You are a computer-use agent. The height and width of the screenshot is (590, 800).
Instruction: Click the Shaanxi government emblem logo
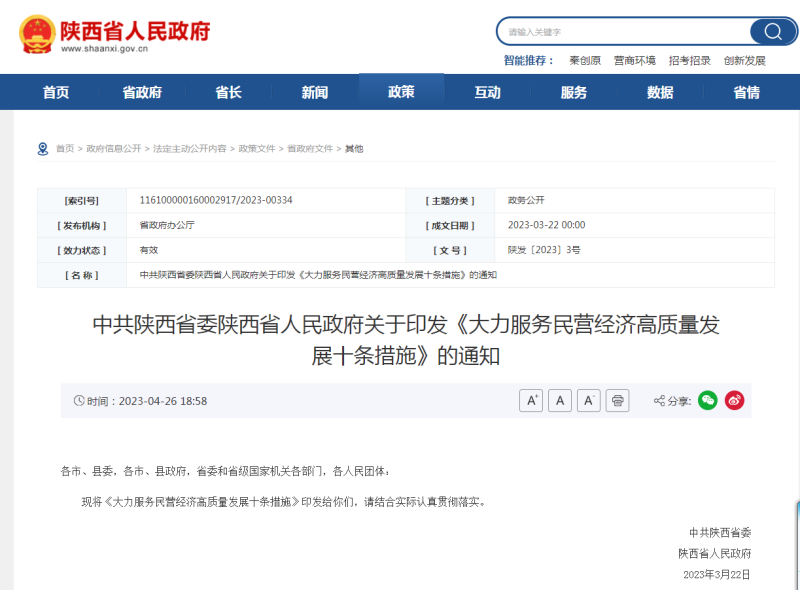click(x=38, y=34)
